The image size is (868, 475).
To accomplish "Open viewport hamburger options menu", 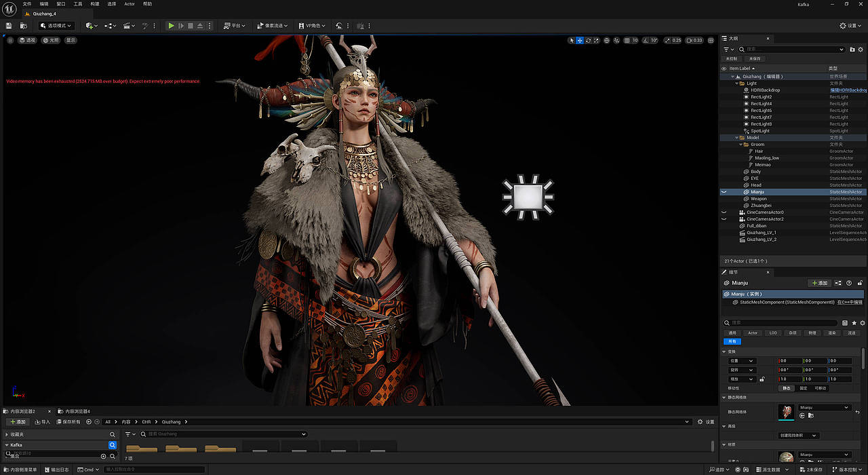I will [10, 40].
